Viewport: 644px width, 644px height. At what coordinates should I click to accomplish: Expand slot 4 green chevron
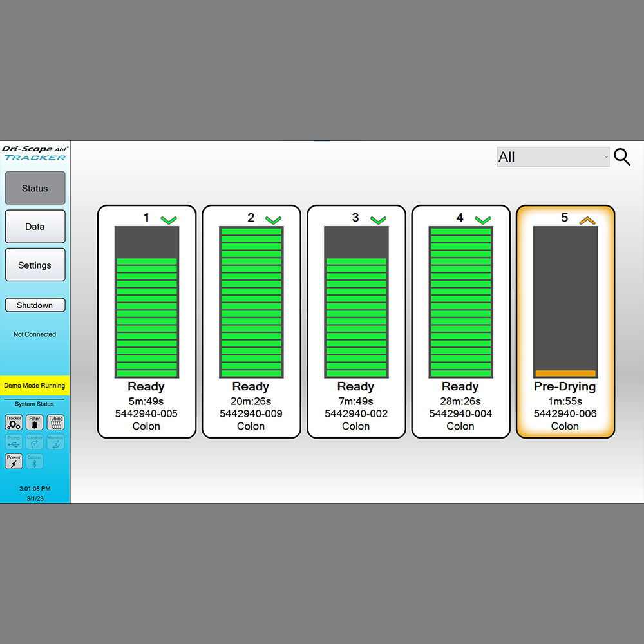pyautogui.click(x=482, y=220)
